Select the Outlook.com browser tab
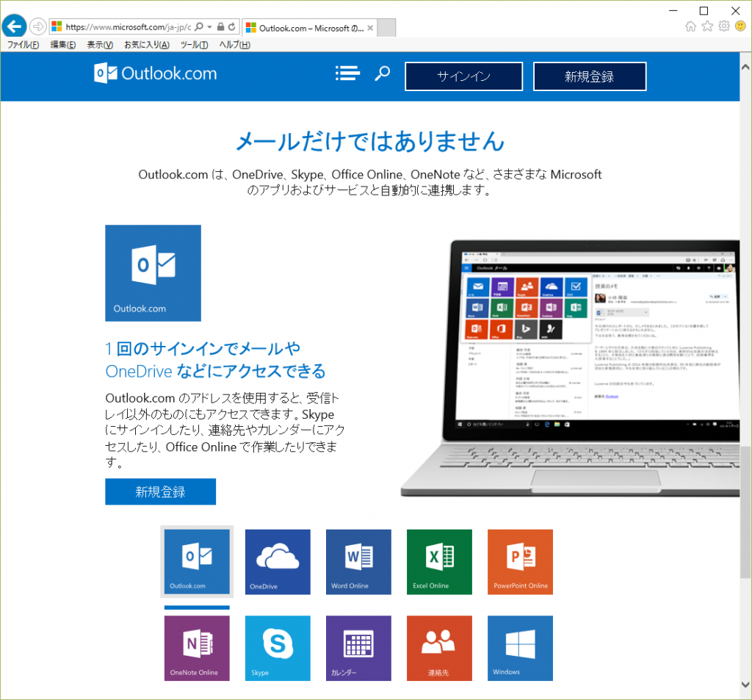This screenshot has height=700, width=752. click(309, 28)
